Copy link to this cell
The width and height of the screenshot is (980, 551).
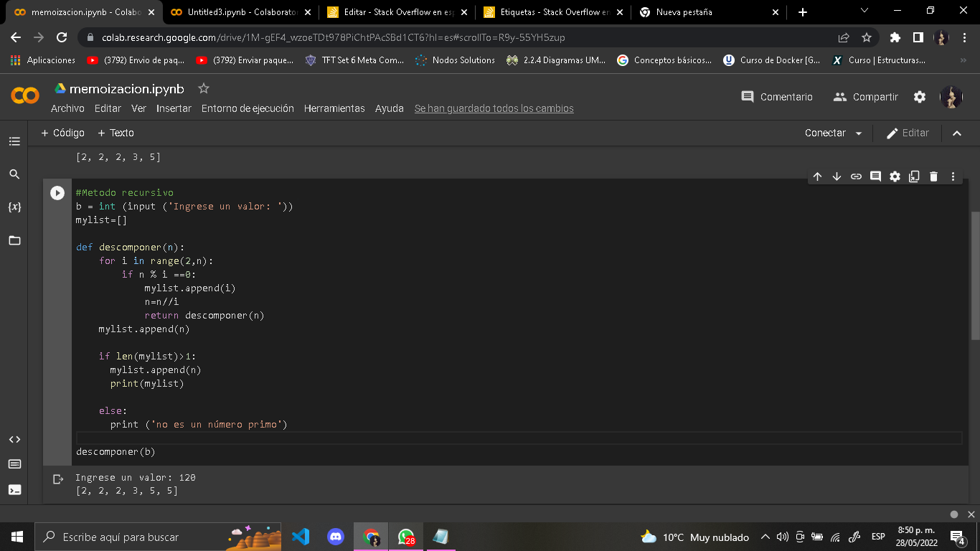click(856, 176)
